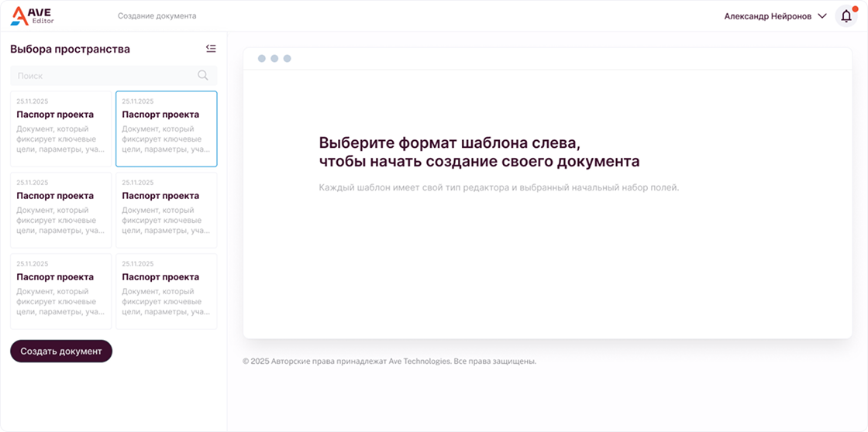The height and width of the screenshot is (432, 868).
Task: Click the Ave Technologies copyright footer text
Action: [x=389, y=361]
